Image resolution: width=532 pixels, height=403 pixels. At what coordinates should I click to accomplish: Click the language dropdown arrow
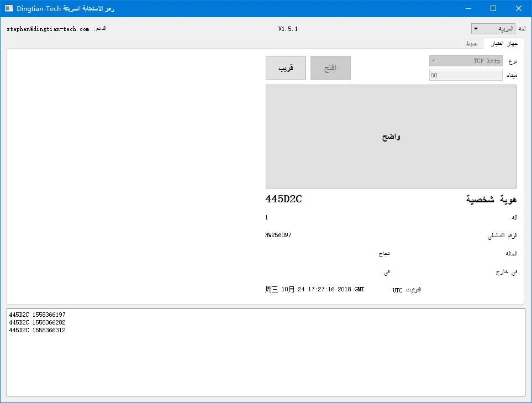click(x=476, y=29)
